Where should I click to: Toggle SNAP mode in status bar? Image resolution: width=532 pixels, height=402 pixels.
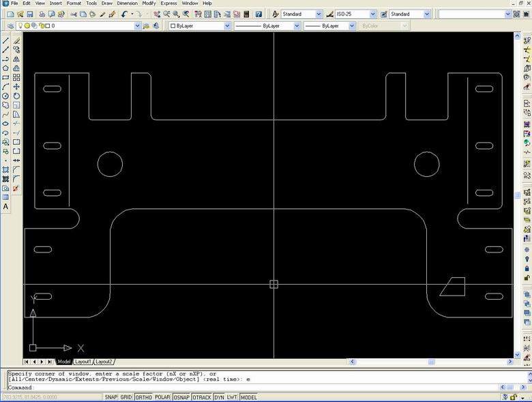(110, 397)
